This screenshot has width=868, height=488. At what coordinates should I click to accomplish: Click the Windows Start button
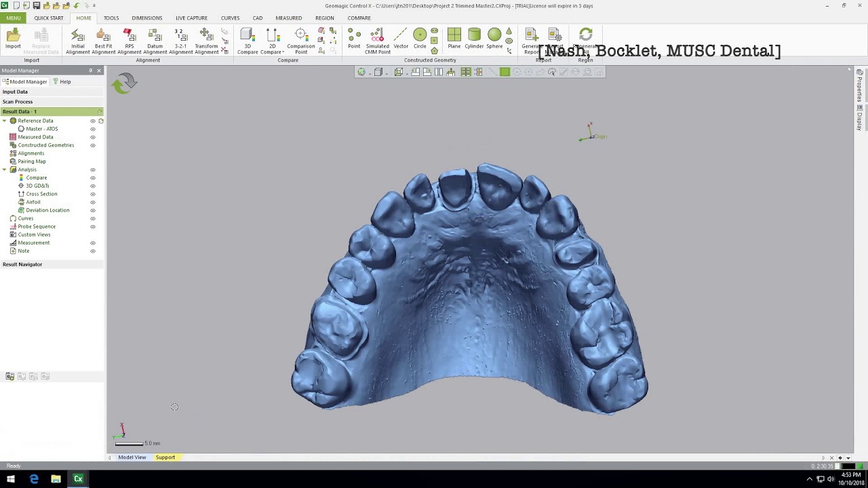coord(11,479)
